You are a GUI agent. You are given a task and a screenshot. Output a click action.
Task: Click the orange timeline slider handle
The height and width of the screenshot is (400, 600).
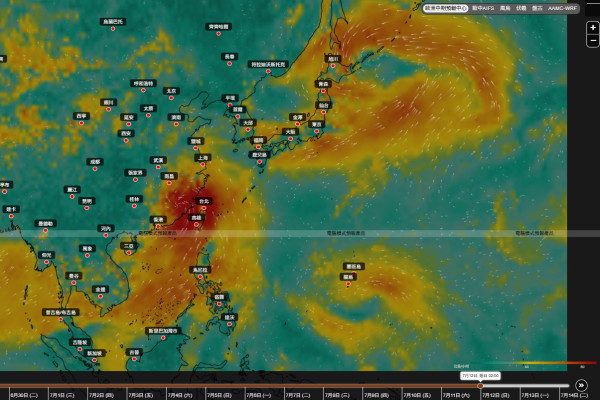[480, 385]
